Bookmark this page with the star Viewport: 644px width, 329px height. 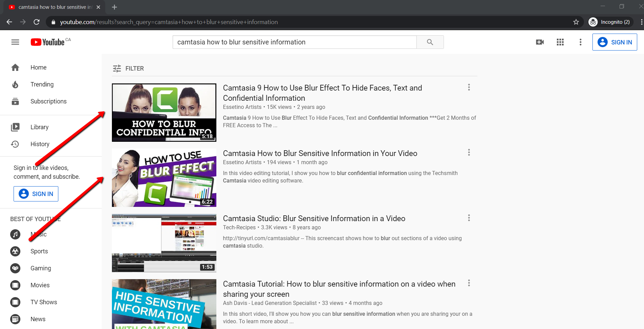[576, 22]
